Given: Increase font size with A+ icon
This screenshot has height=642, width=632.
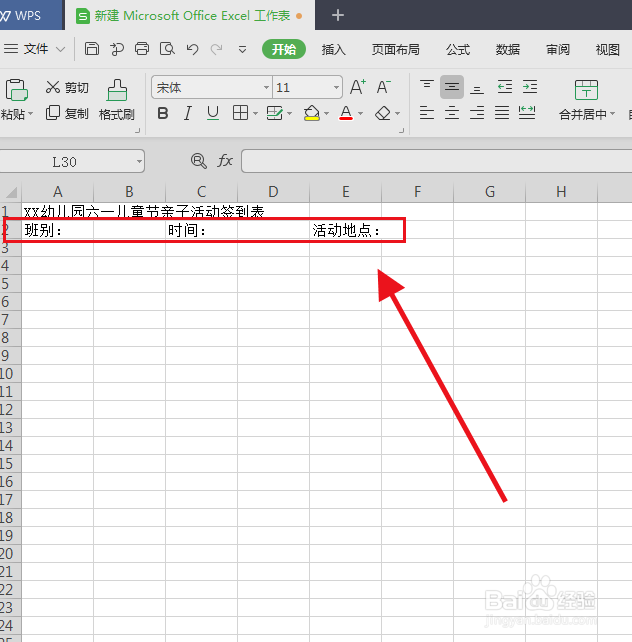Looking at the screenshot, I should click(358, 87).
